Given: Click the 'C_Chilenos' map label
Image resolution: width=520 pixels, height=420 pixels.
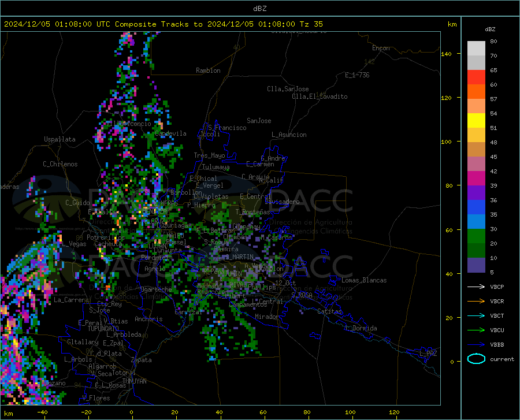Looking at the screenshot, I should (60, 164).
